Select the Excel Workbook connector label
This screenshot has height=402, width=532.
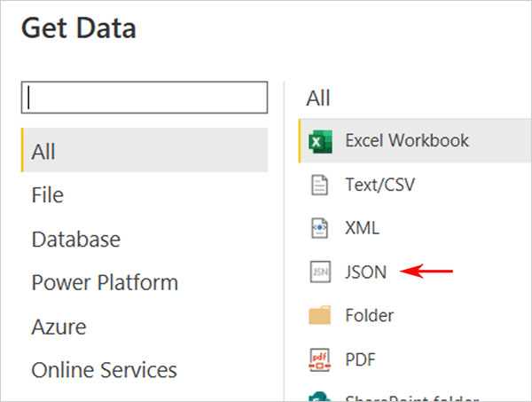click(x=407, y=141)
